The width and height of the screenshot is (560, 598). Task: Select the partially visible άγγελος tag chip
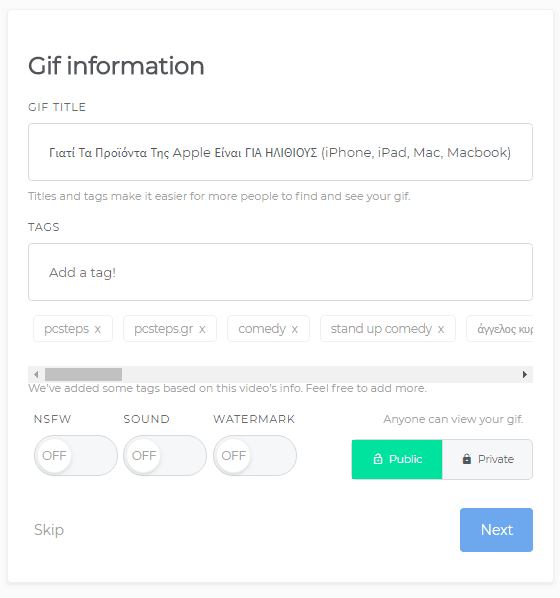point(500,328)
